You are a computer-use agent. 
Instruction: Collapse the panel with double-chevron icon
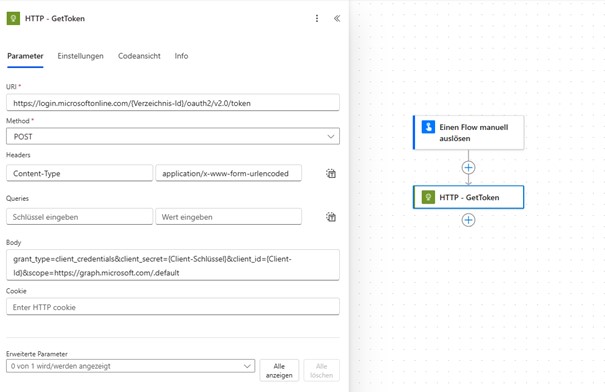pos(337,18)
